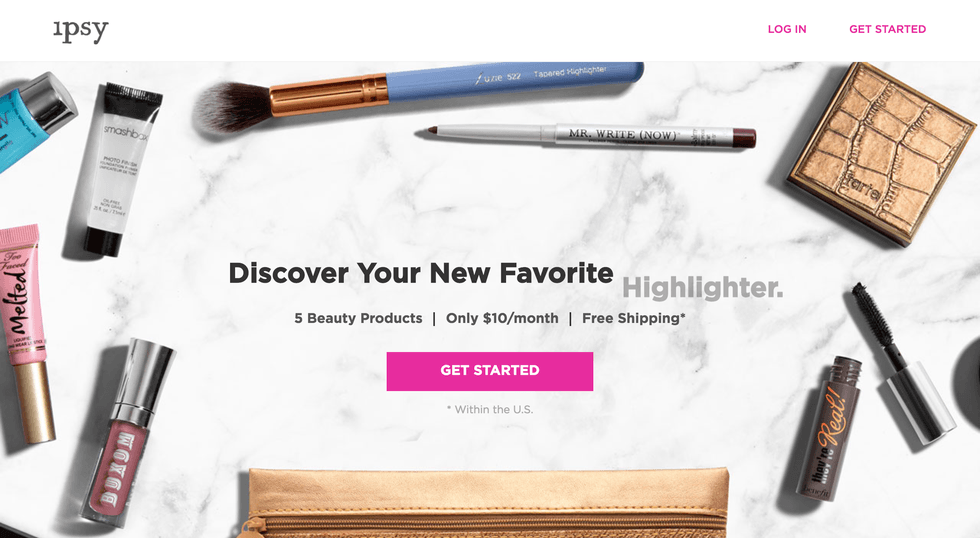Click GET STARTED in the header
The height and width of the screenshot is (538, 980).
[x=888, y=29]
